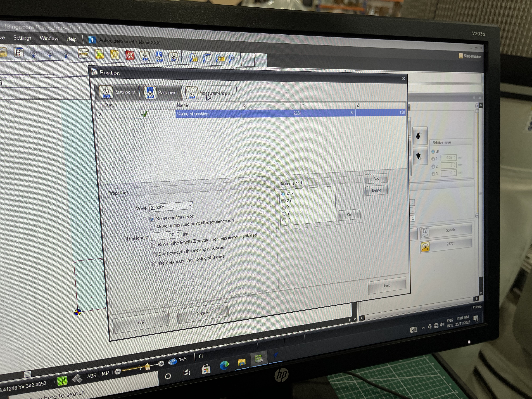Switch to the Park point tab

point(161,93)
